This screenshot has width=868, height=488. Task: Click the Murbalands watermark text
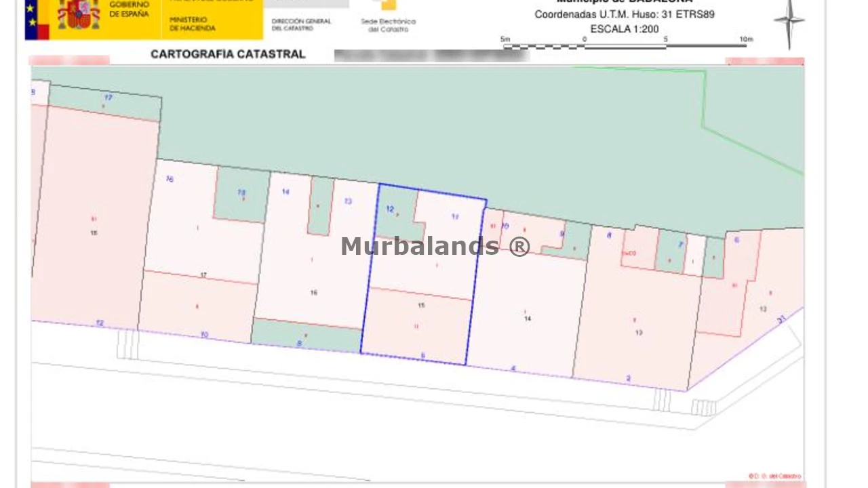(x=435, y=246)
